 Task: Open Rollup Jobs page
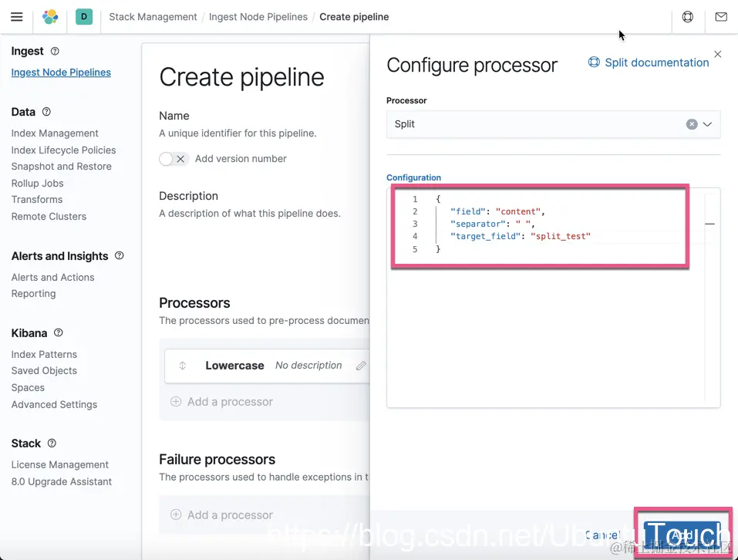point(37,183)
